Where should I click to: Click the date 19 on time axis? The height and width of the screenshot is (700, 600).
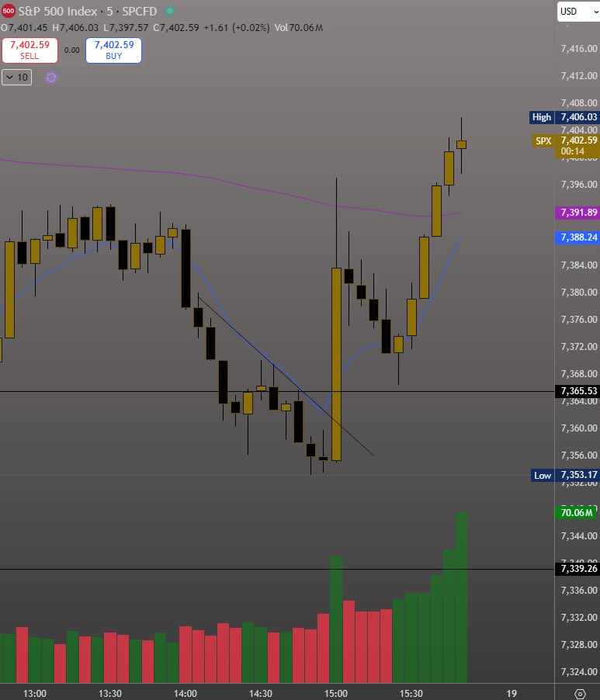512,693
